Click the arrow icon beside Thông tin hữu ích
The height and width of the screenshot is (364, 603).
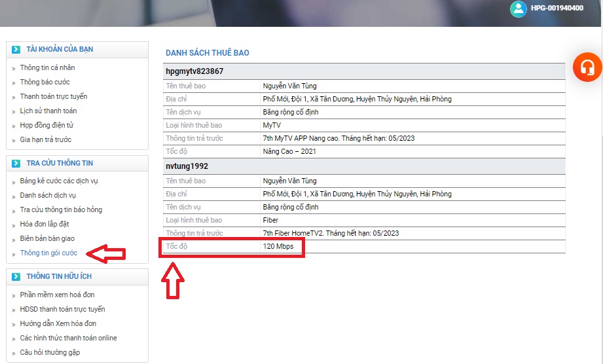point(16,277)
